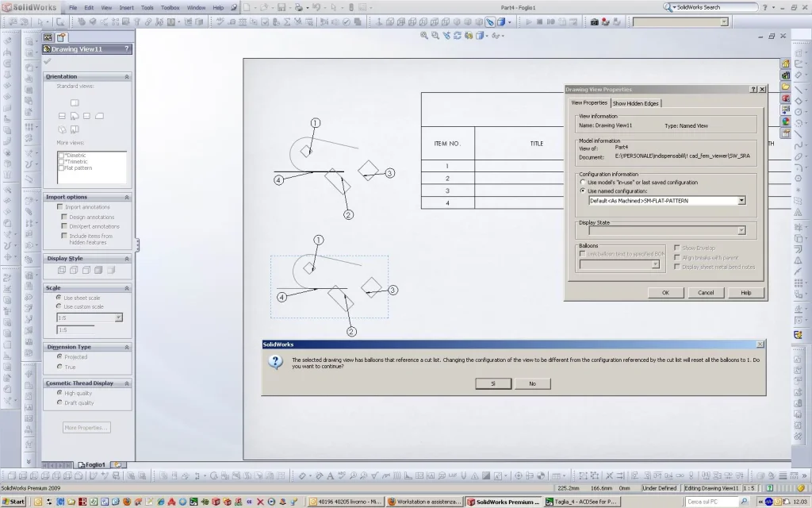The height and width of the screenshot is (508, 812).
Task: Click the More Properties button
Action: click(86, 428)
